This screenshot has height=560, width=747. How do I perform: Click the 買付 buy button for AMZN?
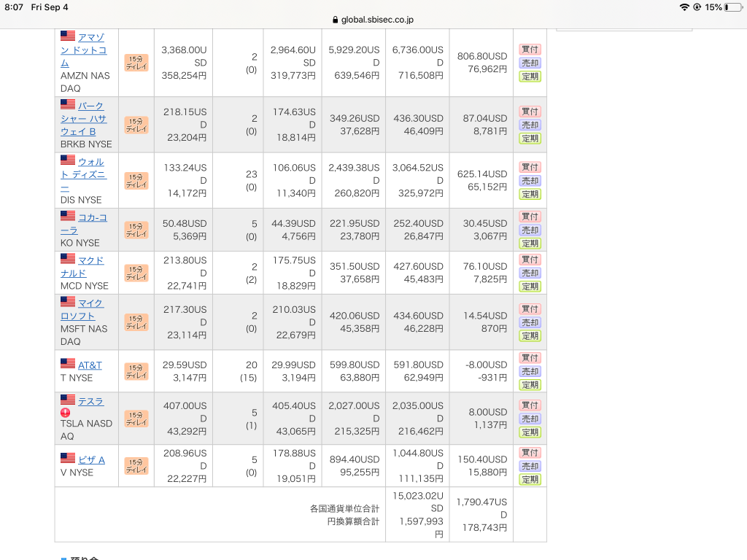[x=530, y=49]
